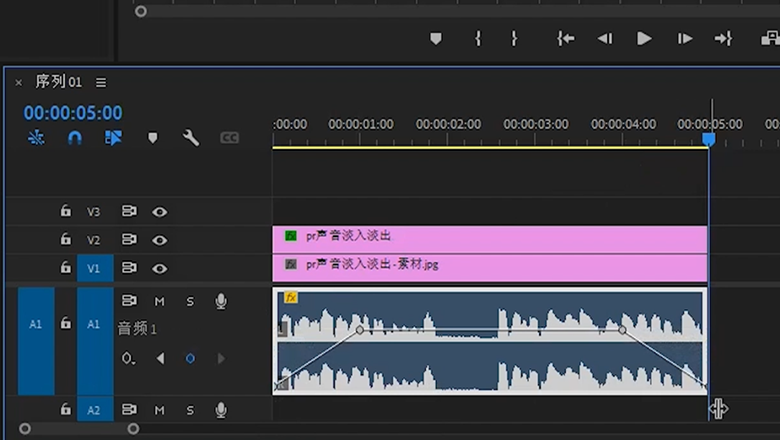Click the Lift button at the transport's right end
The height and width of the screenshot is (440, 780).
(x=771, y=38)
